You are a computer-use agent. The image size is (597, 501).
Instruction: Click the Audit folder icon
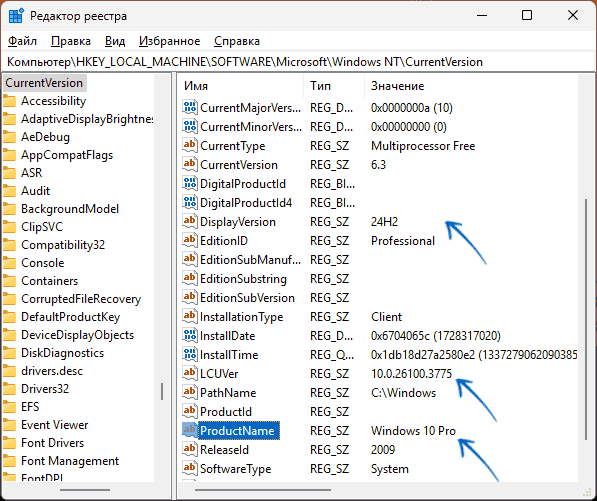pyautogui.click(x=10, y=191)
